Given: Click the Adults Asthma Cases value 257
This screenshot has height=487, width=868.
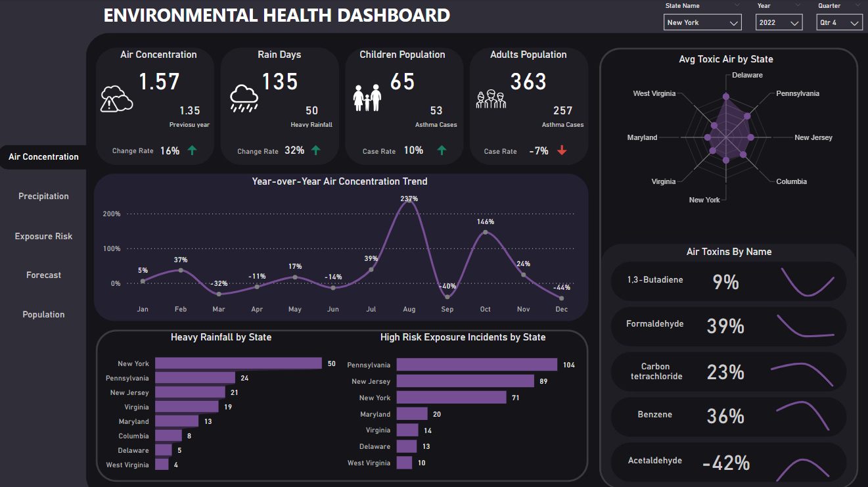Looking at the screenshot, I should click(x=562, y=110).
